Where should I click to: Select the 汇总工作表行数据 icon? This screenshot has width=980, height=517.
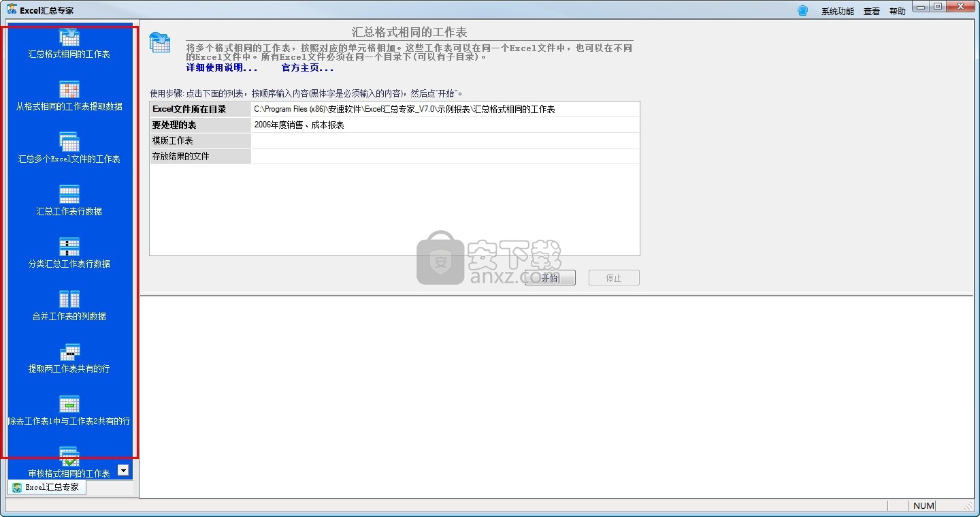[69, 194]
